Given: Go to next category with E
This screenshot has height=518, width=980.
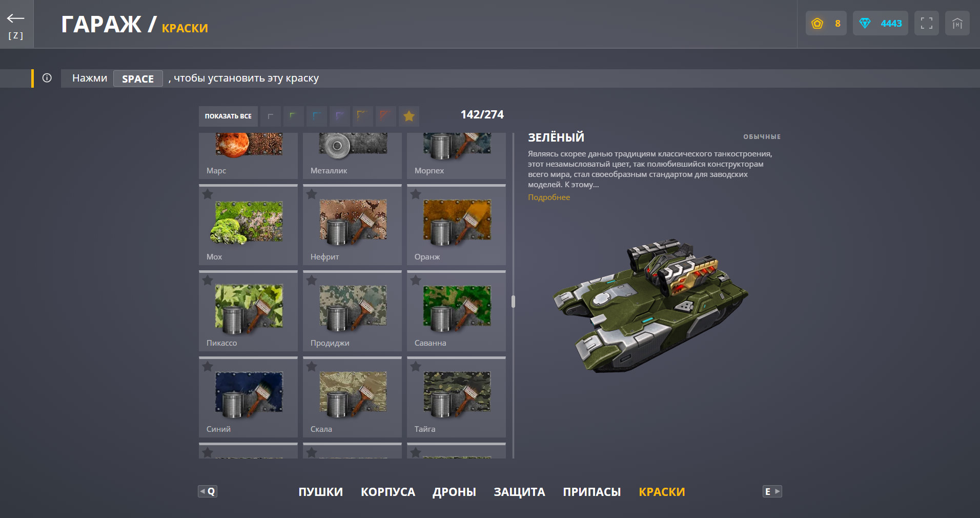Looking at the screenshot, I should point(772,491).
